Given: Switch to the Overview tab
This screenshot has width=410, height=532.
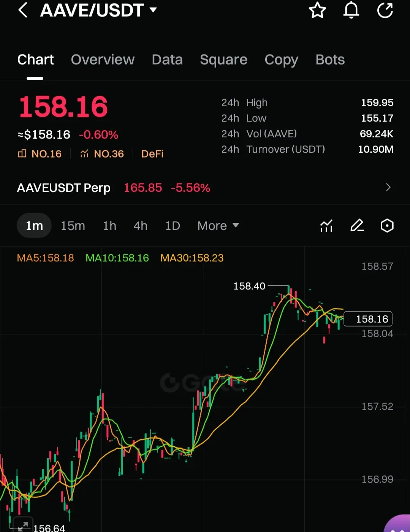Looking at the screenshot, I should point(103,60).
